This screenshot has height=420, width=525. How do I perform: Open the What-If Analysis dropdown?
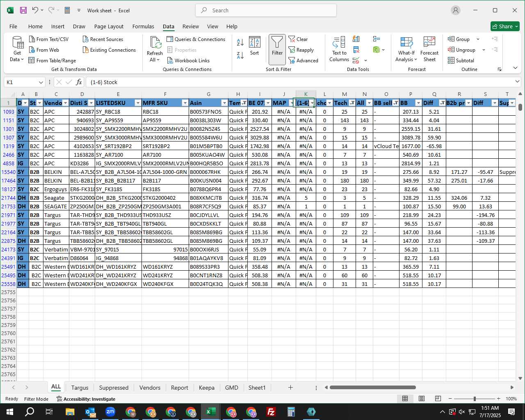point(406,49)
